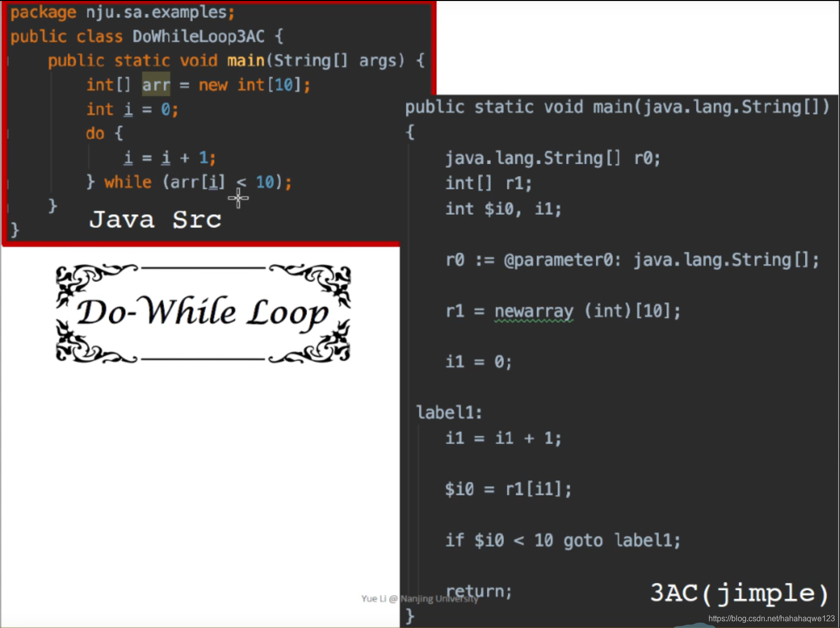The image size is (840, 628).
Task: Click 'if $i0 < 10 goto label1;' line
Action: [x=563, y=540]
